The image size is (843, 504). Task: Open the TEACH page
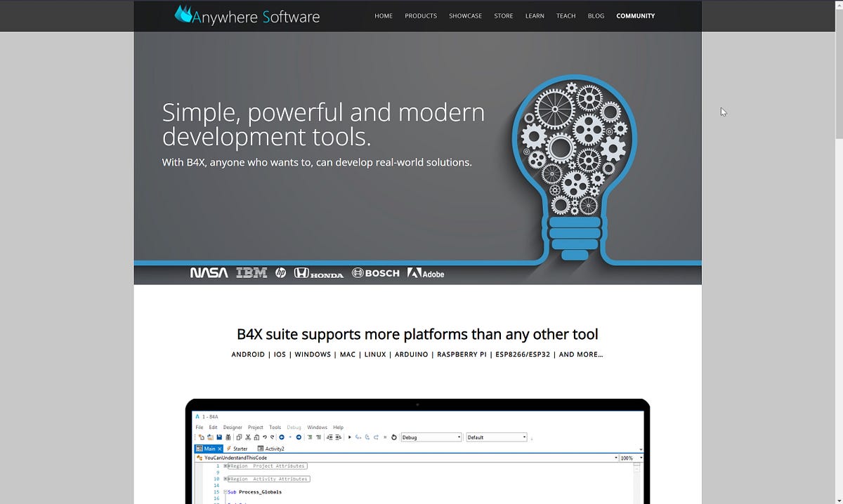pos(566,15)
